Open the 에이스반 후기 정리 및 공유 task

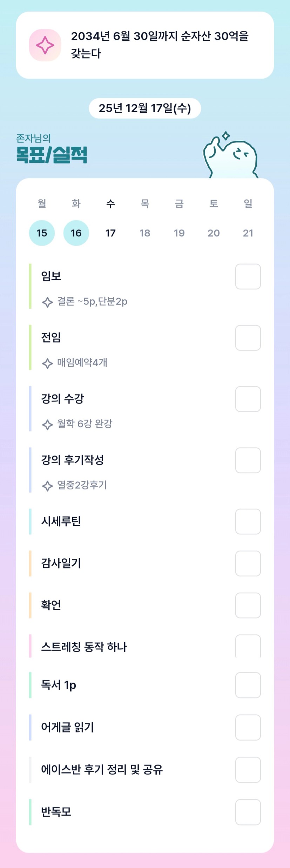tap(102, 770)
